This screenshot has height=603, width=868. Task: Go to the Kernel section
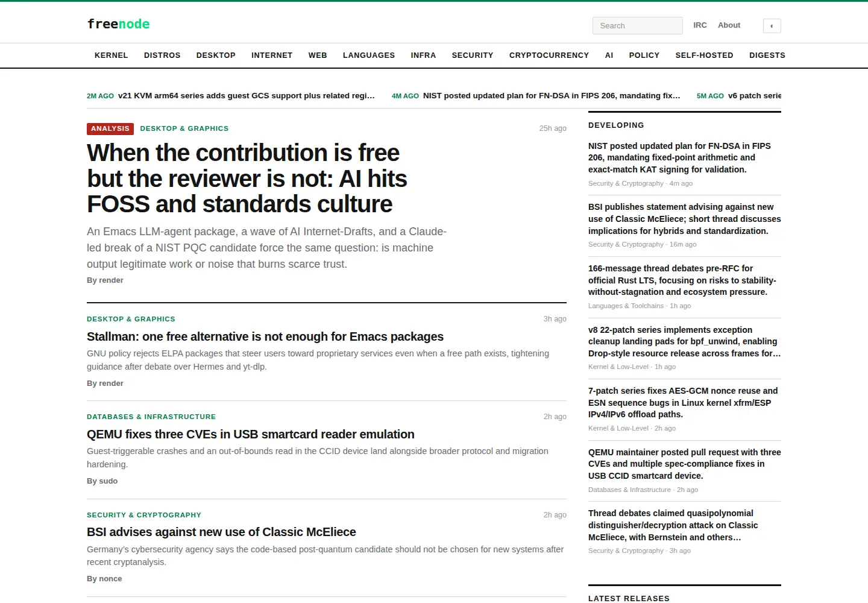coord(112,55)
